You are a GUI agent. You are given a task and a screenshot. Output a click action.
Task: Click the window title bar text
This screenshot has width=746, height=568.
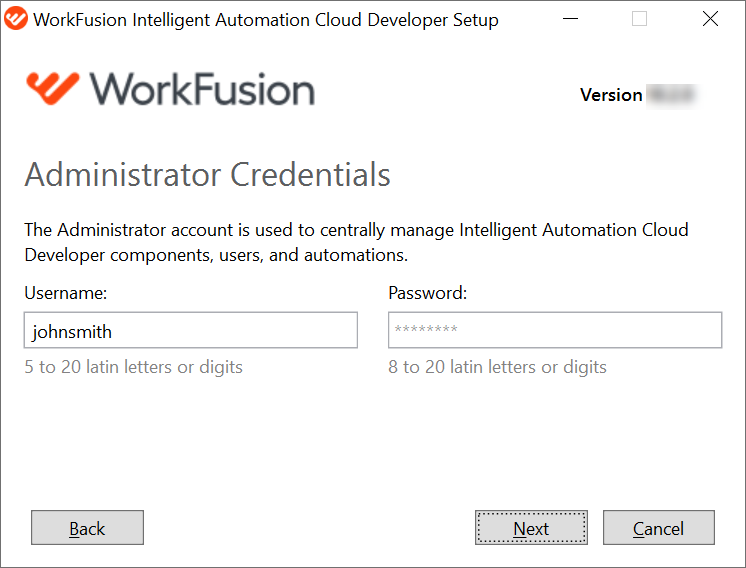click(x=265, y=20)
